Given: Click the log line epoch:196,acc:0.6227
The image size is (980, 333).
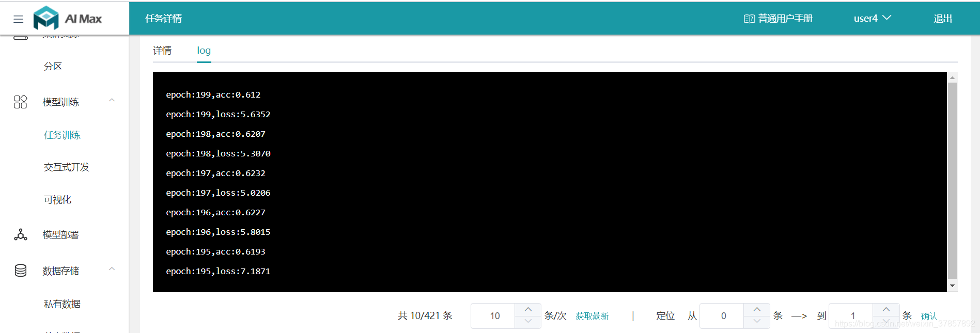Looking at the screenshot, I should coord(215,212).
